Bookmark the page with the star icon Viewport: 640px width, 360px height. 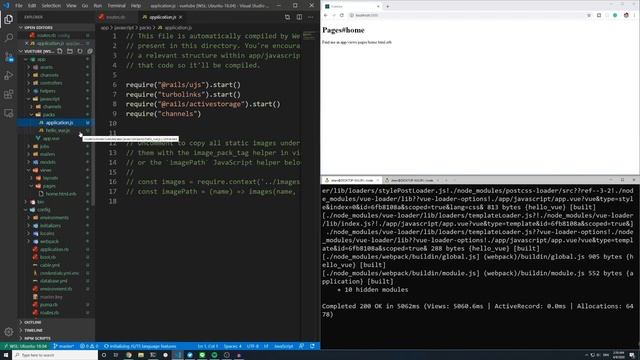pyautogui.click(x=589, y=15)
